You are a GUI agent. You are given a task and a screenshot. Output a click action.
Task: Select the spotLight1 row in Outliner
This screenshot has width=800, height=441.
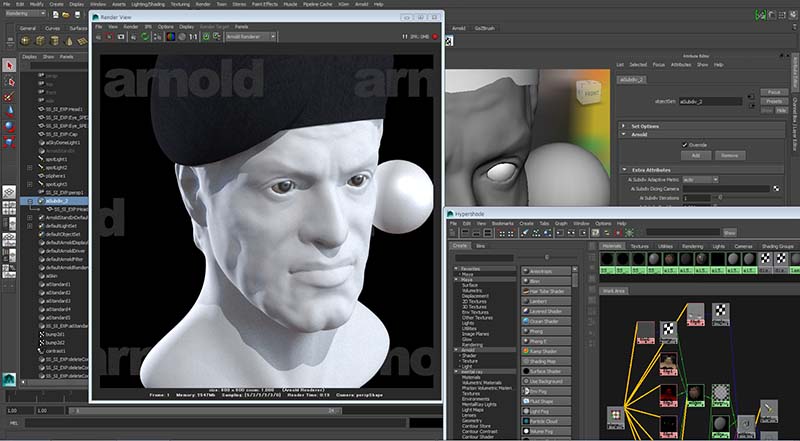pyautogui.click(x=54, y=159)
